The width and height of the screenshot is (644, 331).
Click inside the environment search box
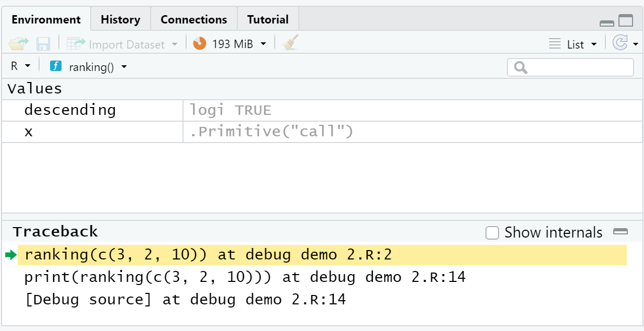click(571, 67)
